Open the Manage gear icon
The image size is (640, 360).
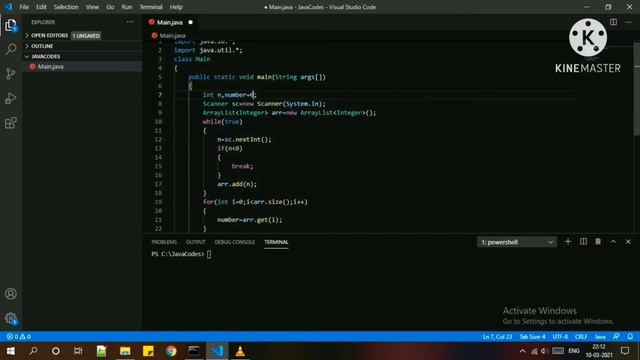coord(11,318)
